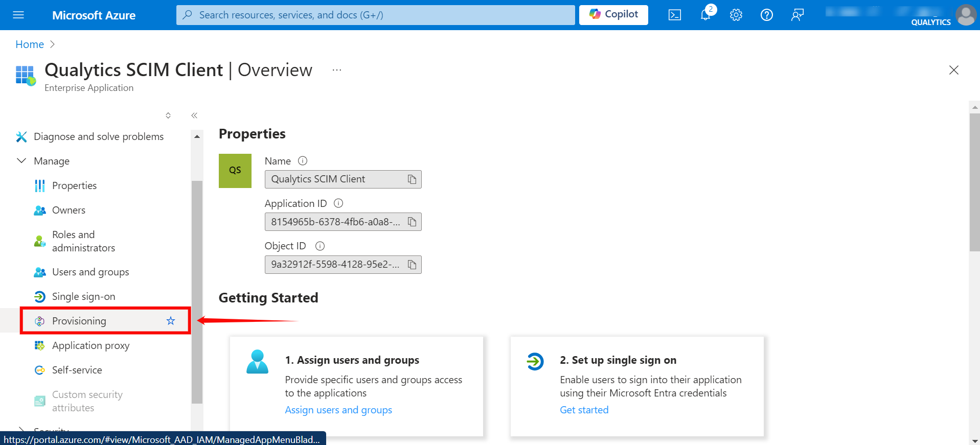Screen dimensions: 980x445
Task: Click the Properties bars icon in sidebar
Action: 40,185
